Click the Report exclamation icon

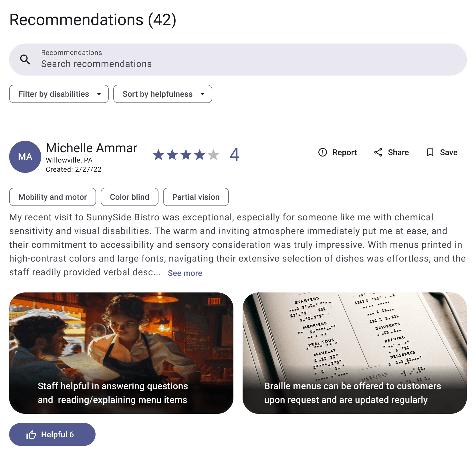pyautogui.click(x=322, y=152)
